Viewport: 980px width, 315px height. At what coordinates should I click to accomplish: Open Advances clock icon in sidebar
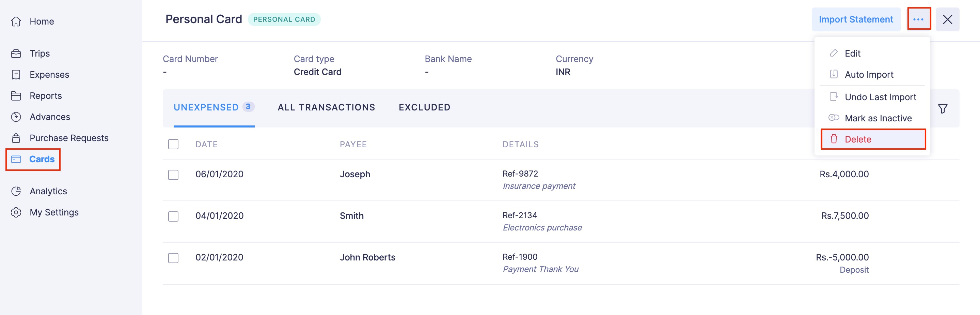click(16, 117)
